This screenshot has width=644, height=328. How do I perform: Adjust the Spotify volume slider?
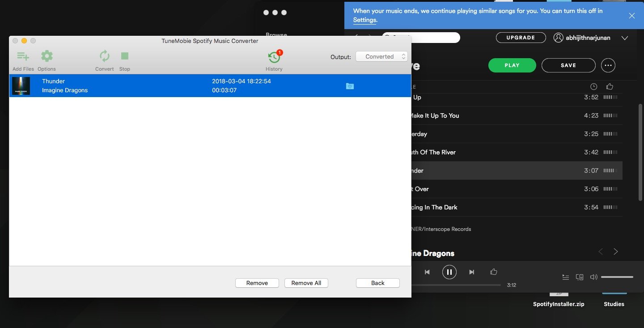click(617, 277)
